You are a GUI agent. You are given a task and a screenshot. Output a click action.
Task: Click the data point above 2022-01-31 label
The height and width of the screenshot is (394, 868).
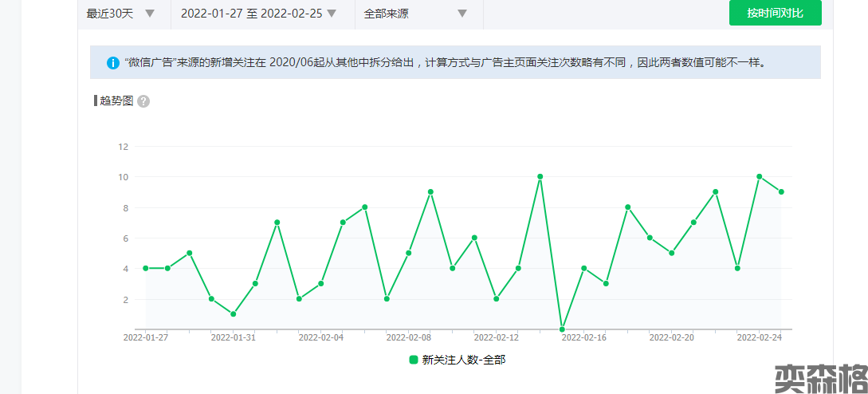click(x=234, y=313)
